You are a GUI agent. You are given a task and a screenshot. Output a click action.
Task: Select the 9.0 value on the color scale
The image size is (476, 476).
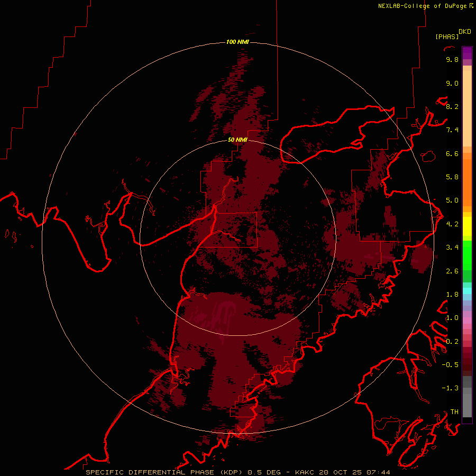(452, 83)
